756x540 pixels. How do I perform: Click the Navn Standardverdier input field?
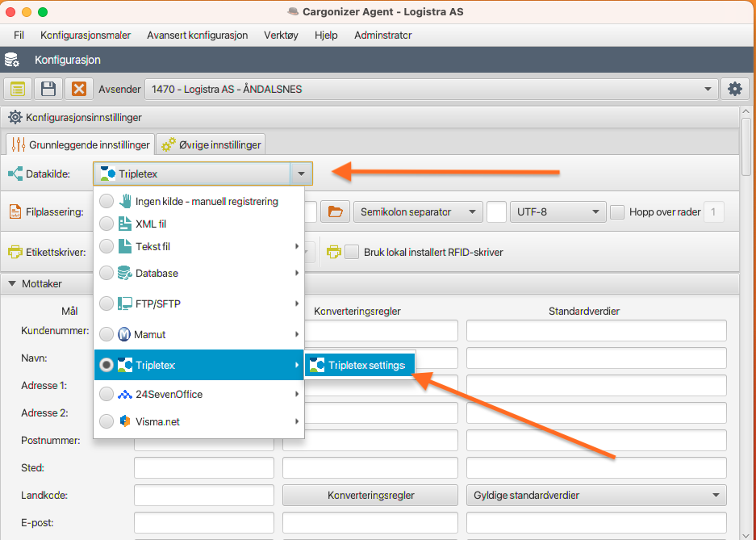pos(596,358)
